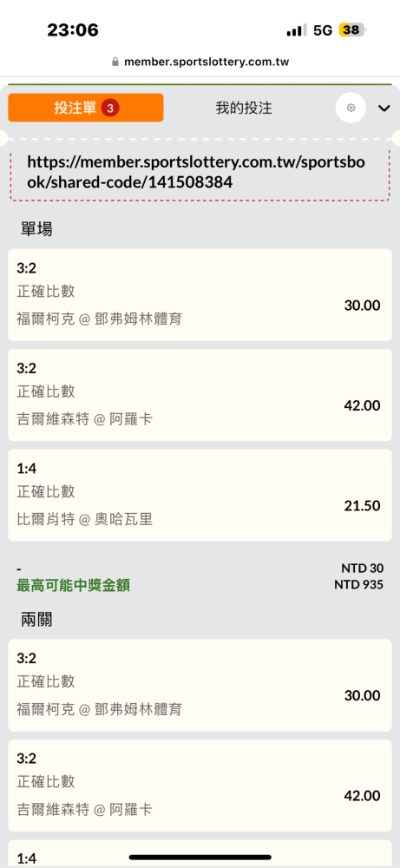Open the bet slip settings gear
The height and width of the screenshot is (868, 400).
coord(351,108)
